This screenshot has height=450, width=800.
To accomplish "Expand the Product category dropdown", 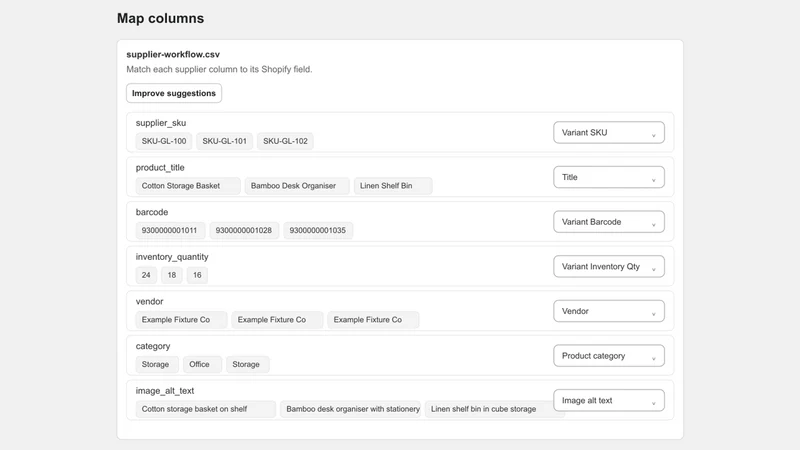I will click(609, 356).
